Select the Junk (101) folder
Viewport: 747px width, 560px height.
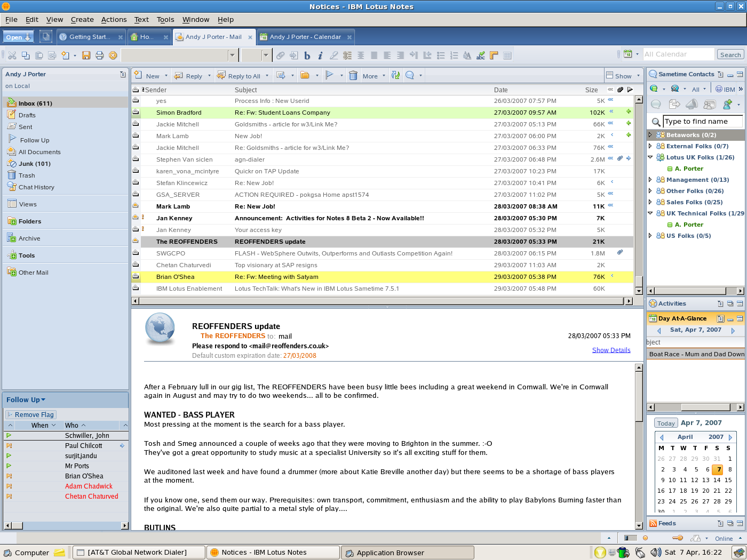click(x=35, y=164)
